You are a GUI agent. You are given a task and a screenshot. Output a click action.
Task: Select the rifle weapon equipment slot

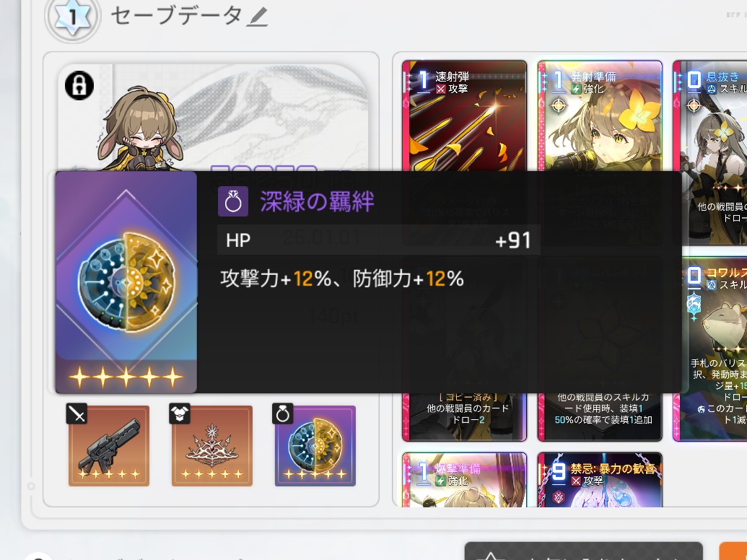(108, 446)
